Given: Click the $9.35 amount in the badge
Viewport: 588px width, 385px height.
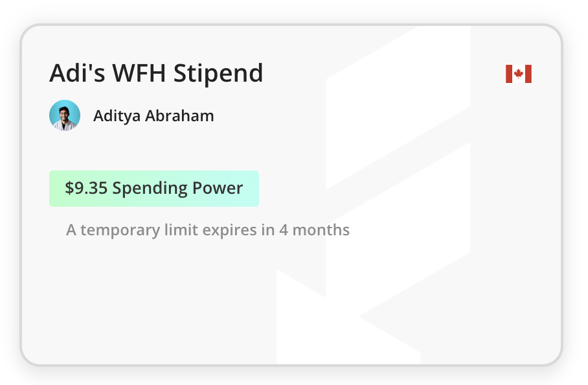Looking at the screenshot, I should [x=86, y=189].
